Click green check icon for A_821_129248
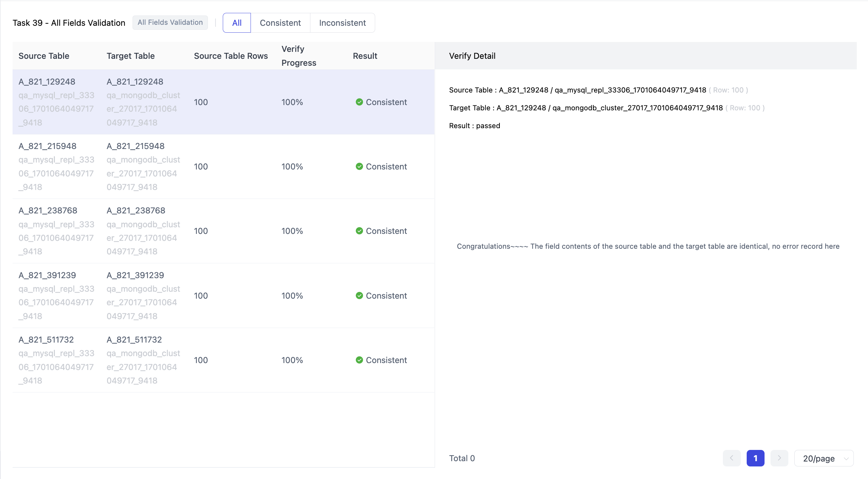The width and height of the screenshot is (868, 479). point(359,102)
